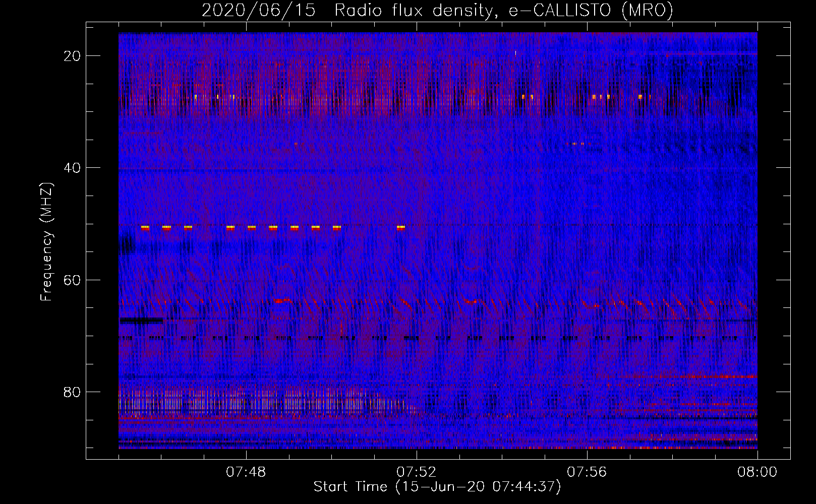Click the 08:00 time tick label
The width and height of the screenshot is (816, 504).
pos(757,472)
